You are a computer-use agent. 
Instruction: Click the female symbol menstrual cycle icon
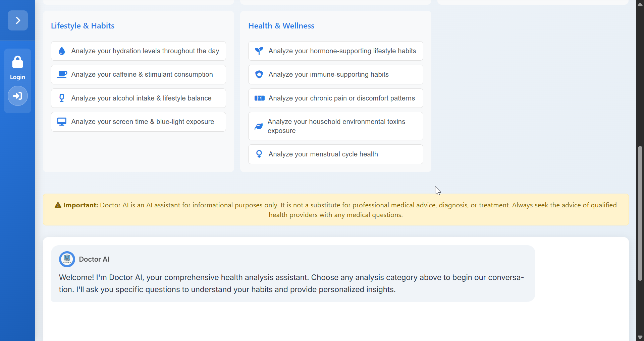click(259, 154)
